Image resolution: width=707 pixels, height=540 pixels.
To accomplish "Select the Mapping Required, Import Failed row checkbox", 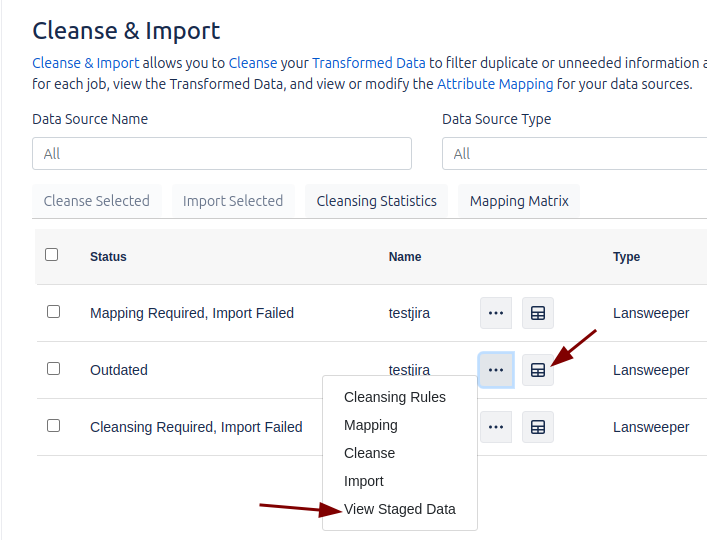I will click(54, 312).
